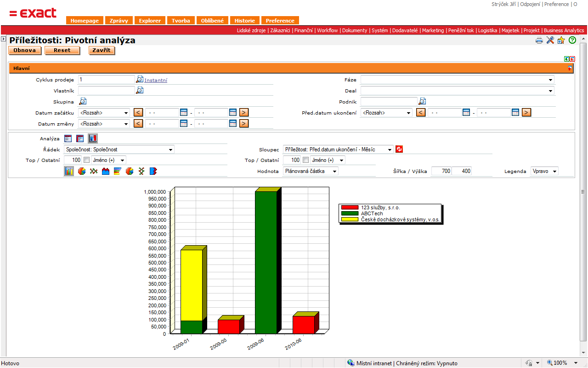Open Business Analytics menu item
Screen dimensions: 588x368
[x=564, y=30]
